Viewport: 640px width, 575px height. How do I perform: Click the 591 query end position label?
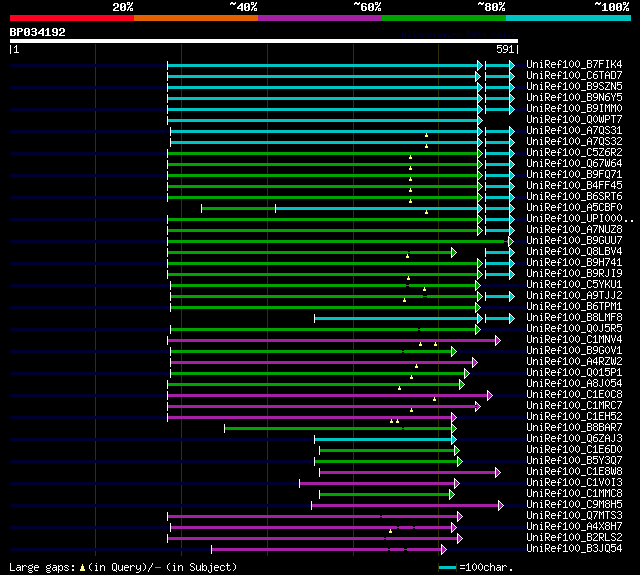505,49
